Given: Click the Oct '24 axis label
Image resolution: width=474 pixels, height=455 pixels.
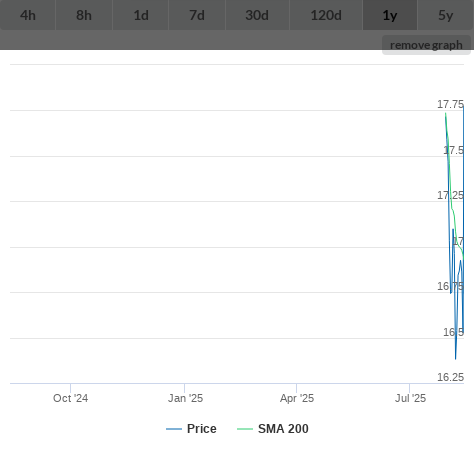Looking at the screenshot, I should pyautogui.click(x=71, y=398).
